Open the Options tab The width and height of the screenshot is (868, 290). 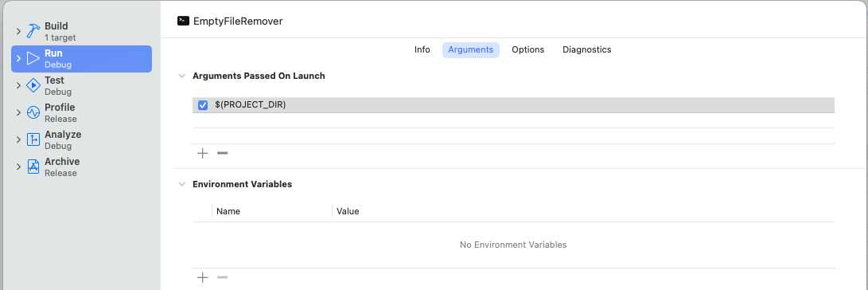(528, 49)
